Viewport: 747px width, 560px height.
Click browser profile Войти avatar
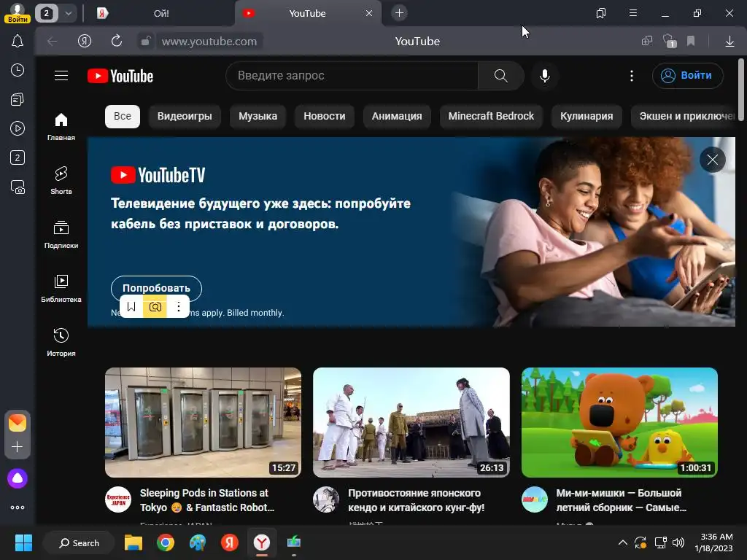(18, 13)
